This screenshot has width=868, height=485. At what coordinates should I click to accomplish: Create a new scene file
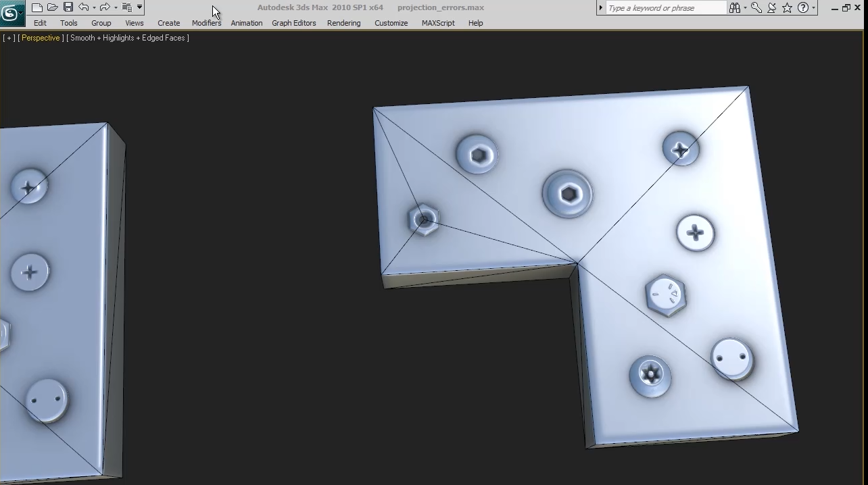37,7
